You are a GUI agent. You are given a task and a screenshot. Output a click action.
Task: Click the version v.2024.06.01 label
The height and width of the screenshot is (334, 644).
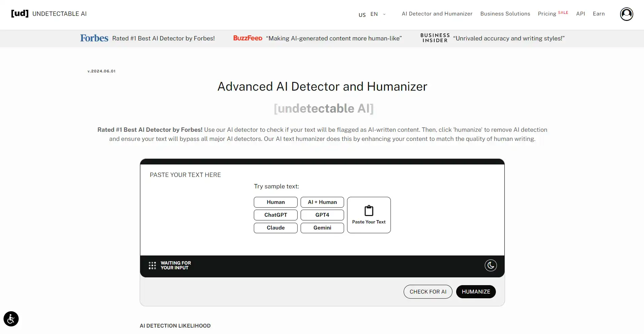pyautogui.click(x=101, y=71)
